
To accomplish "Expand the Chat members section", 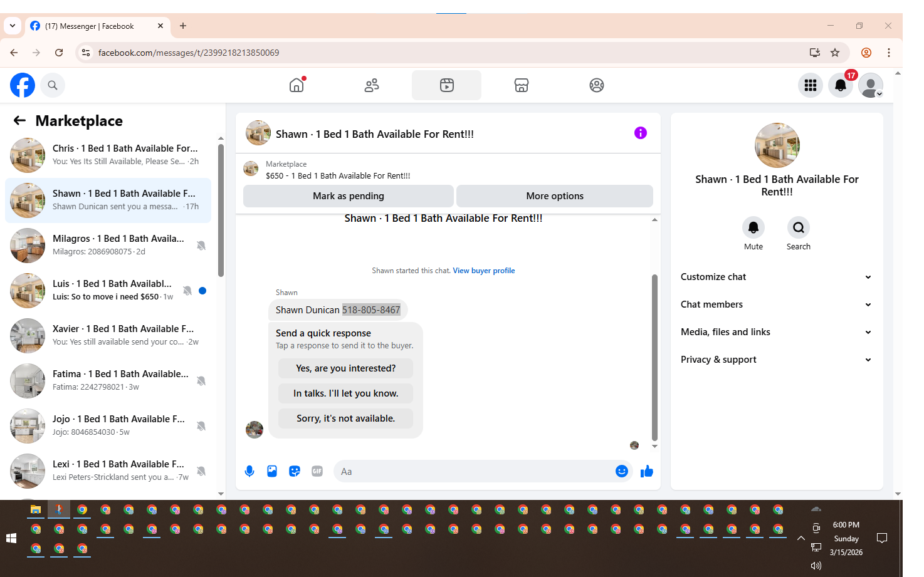I will click(777, 304).
